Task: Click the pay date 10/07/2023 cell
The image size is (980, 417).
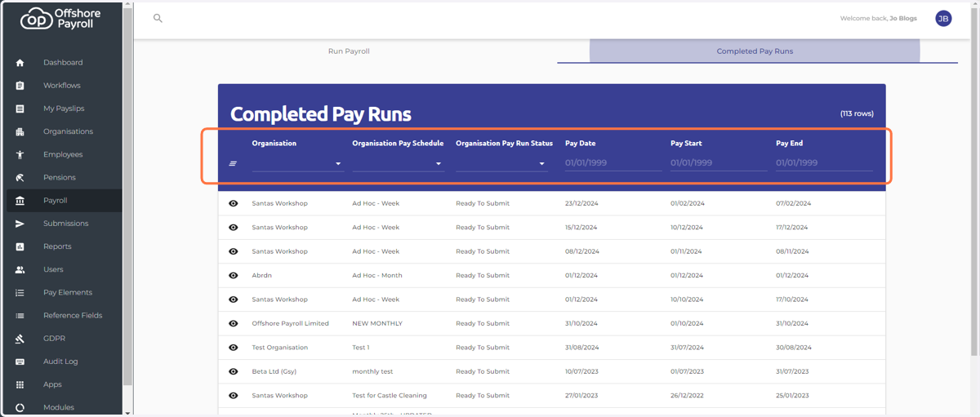Action: pos(581,372)
